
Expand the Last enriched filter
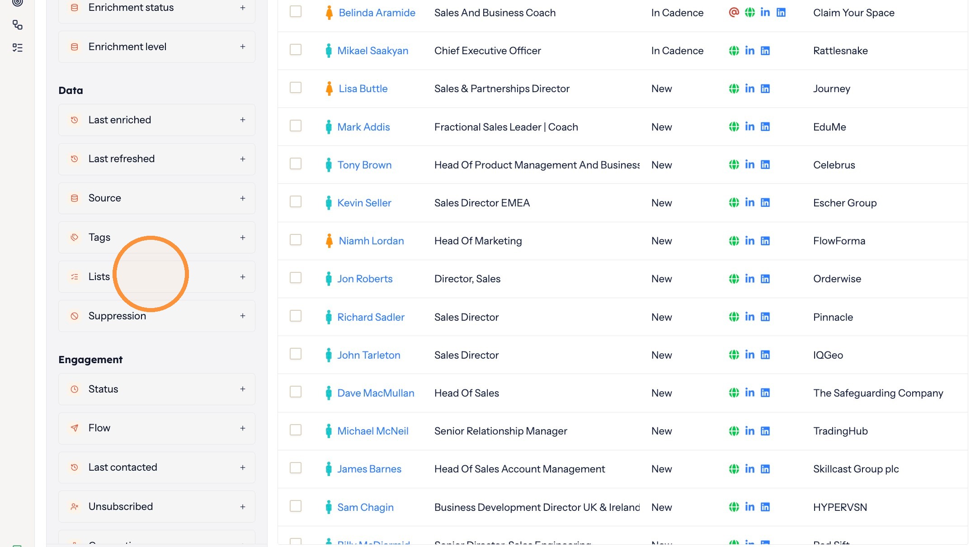click(243, 120)
